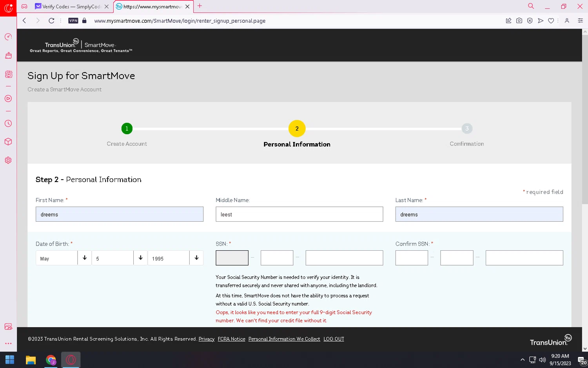Click the first Confirm SSN box

[x=412, y=258]
